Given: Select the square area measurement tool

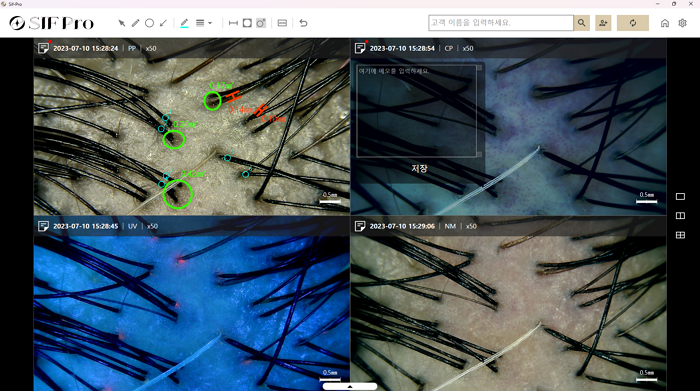Looking at the screenshot, I should click(247, 23).
